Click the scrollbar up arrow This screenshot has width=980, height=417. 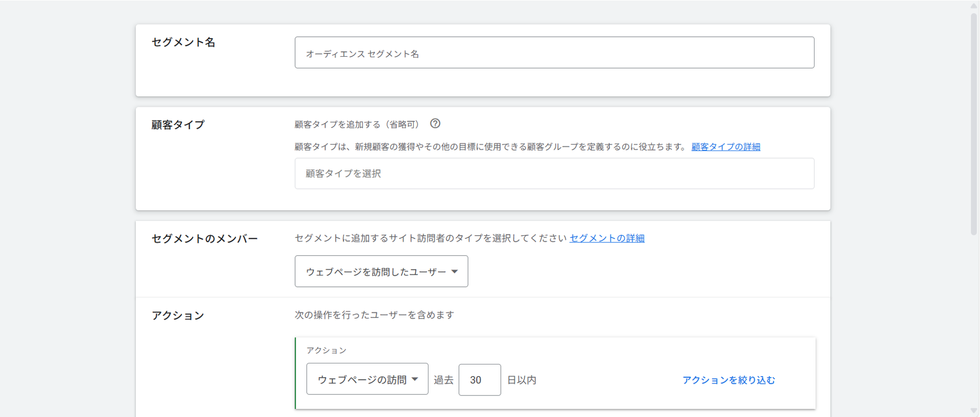pos(974,6)
